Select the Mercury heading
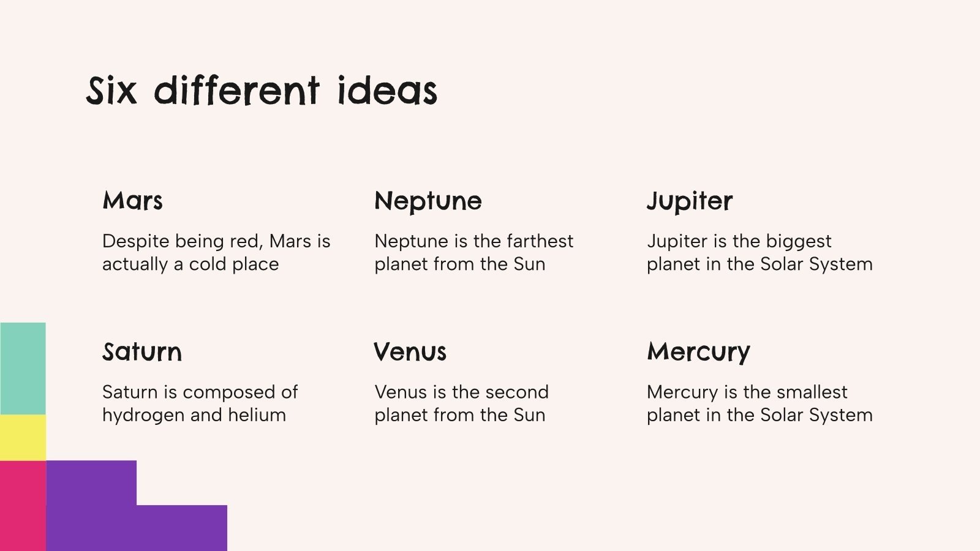This screenshot has height=551, width=980. point(698,352)
